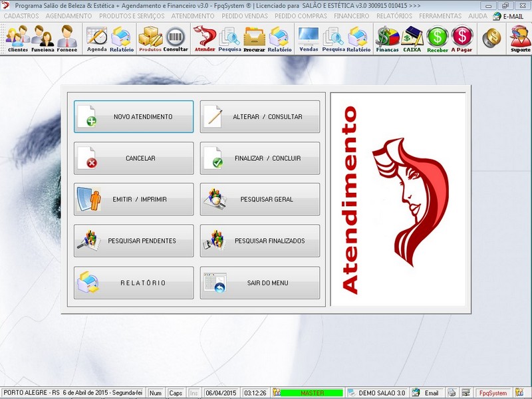Open the CADASTROS menu
Image resolution: width=532 pixels, height=399 pixels.
coord(21,16)
